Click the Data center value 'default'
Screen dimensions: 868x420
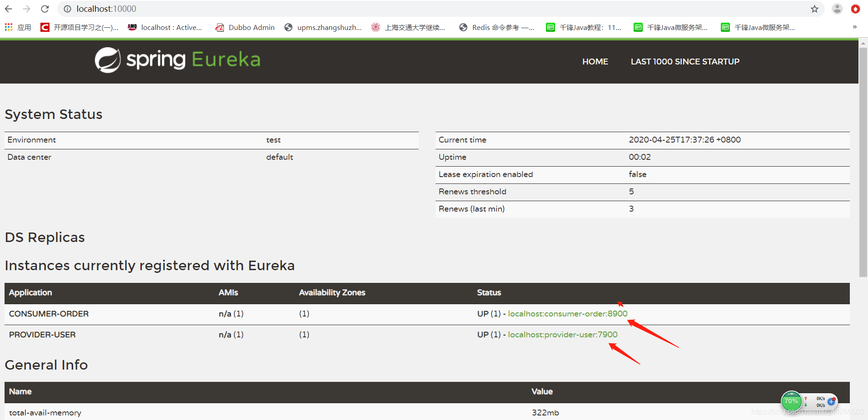click(x=279, y=157)
